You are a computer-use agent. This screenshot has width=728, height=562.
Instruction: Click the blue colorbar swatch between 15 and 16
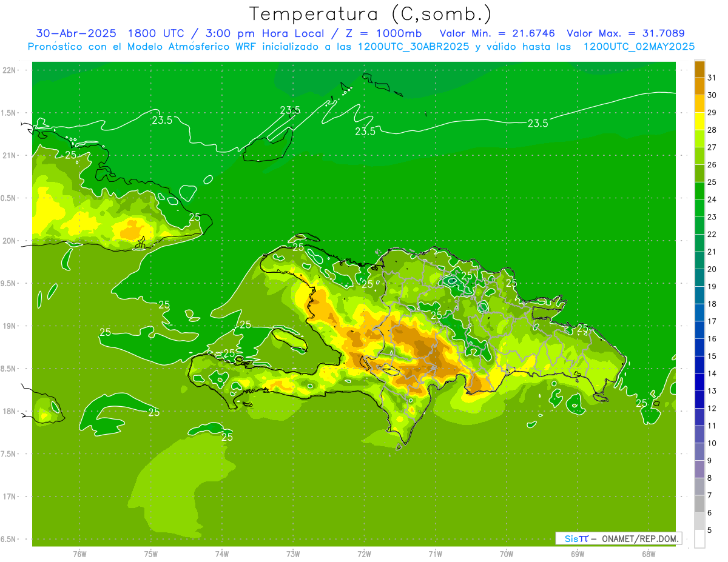pyautogui.click(x=699, y=347)
